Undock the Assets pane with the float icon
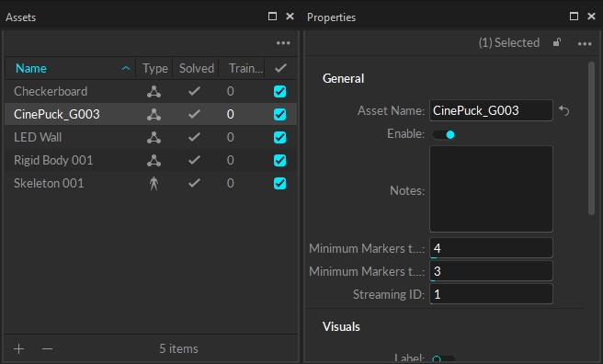 [272, 17]
